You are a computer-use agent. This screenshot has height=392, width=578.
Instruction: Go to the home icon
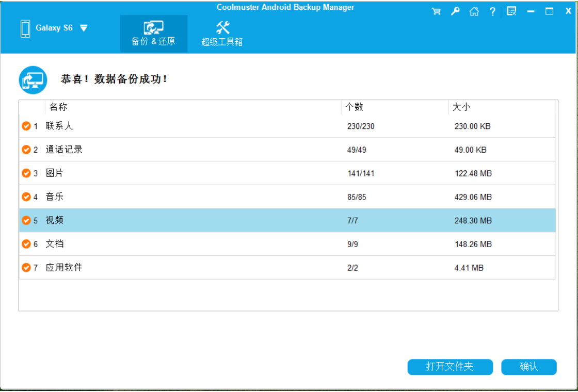(474, 11)
